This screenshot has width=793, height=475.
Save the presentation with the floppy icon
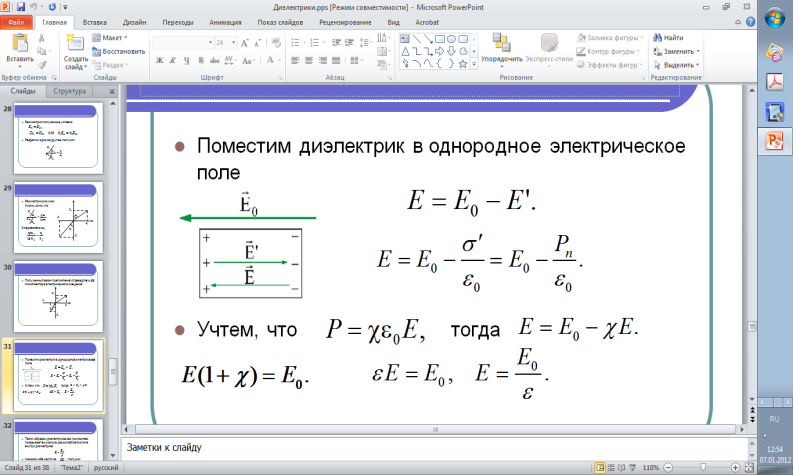tap(21, 7)
